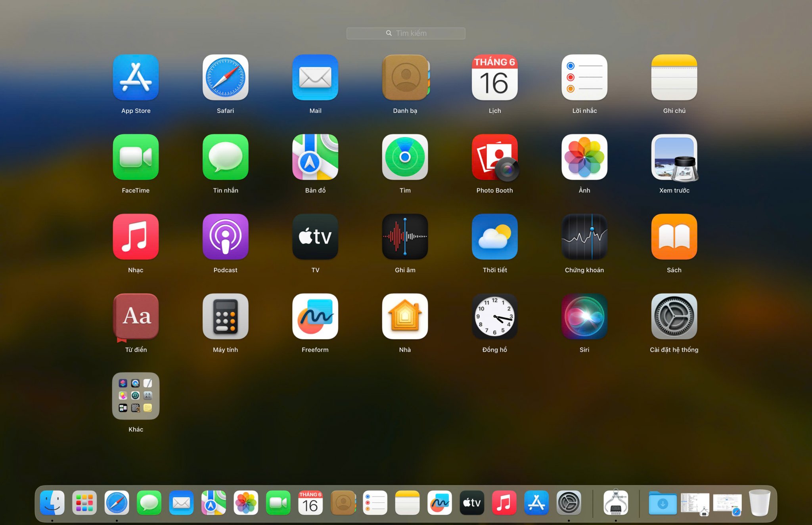Open the Tìm (Find My) app
Viewport: 812px width, 525px height.
(x=405, y=157)
